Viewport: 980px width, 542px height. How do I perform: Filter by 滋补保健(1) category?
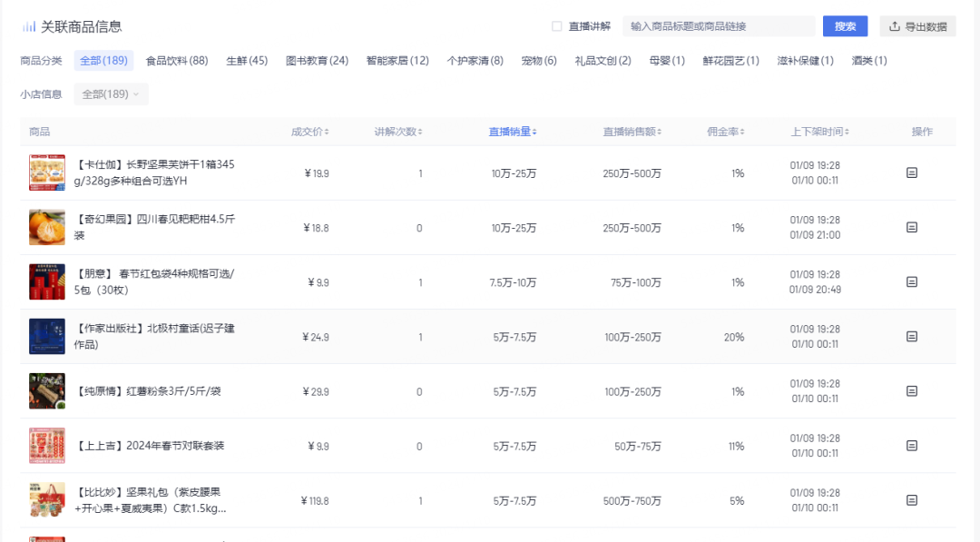(x=805, y=61)
